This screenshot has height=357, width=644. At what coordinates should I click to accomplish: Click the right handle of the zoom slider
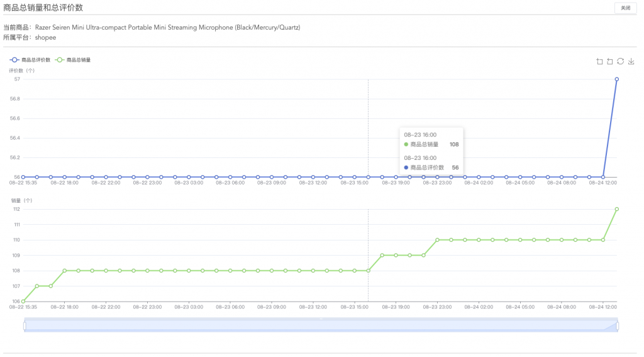coord(618,326)
